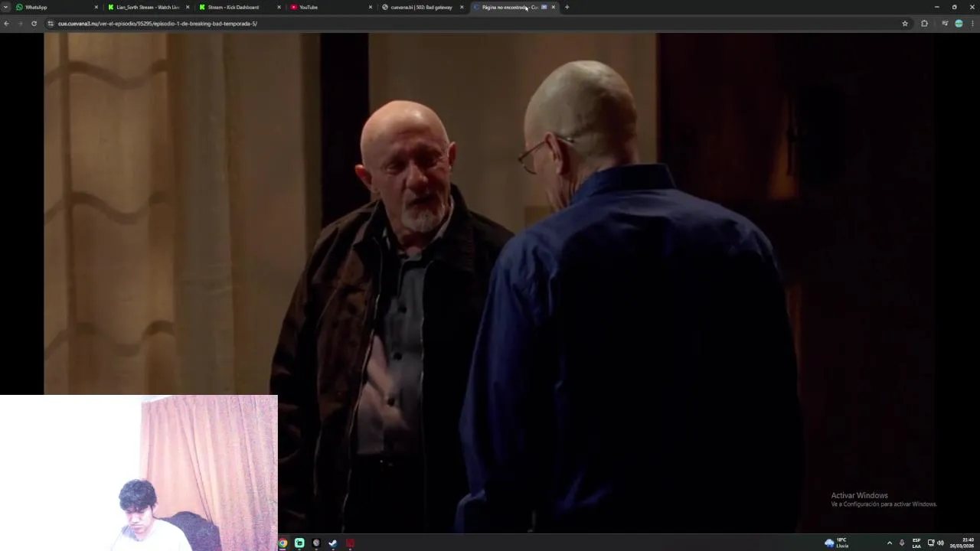
Task: Open the weather widget showing Lluvia
Action: coord(837,543)
